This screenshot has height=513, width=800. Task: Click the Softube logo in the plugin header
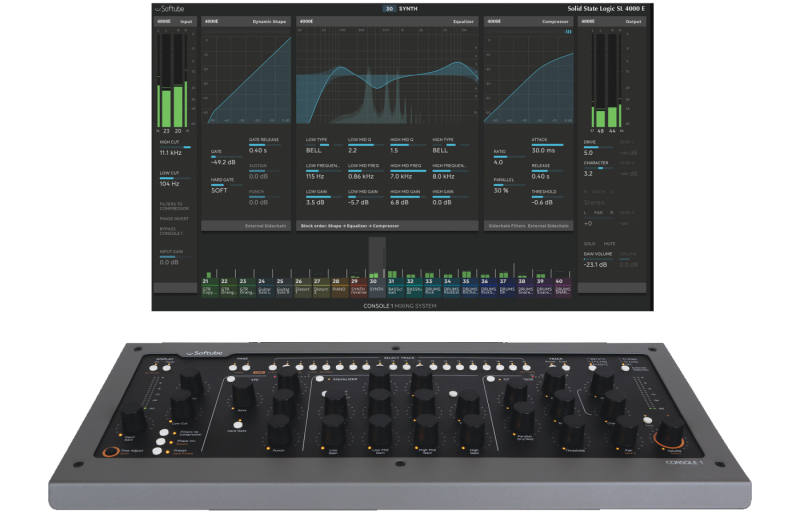click(x=170, y=9)
